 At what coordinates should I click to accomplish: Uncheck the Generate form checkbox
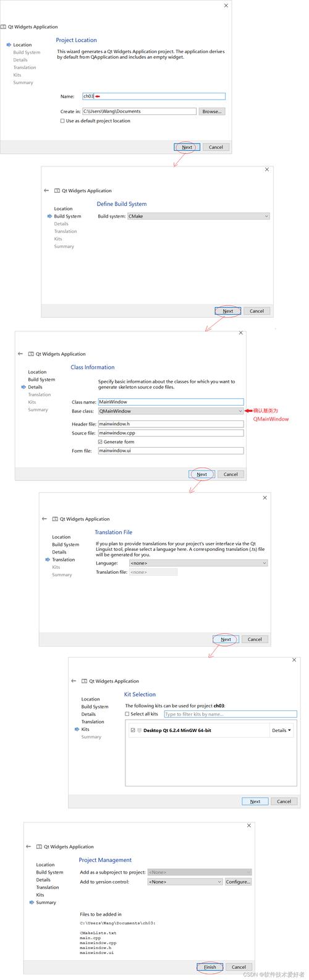tap(100, 442)
